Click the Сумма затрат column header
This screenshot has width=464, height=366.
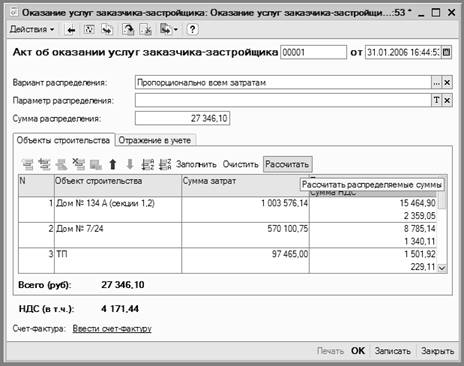coord(245,185)
